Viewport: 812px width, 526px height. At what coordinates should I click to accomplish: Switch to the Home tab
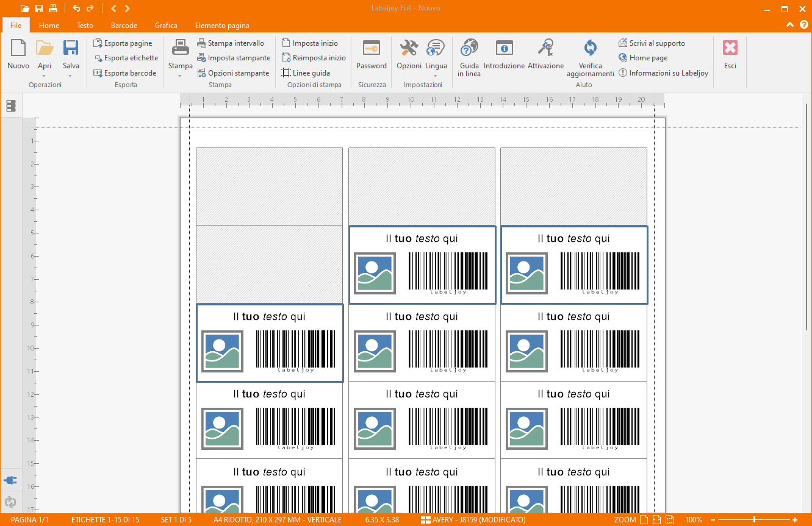click(x=49, y=26)
